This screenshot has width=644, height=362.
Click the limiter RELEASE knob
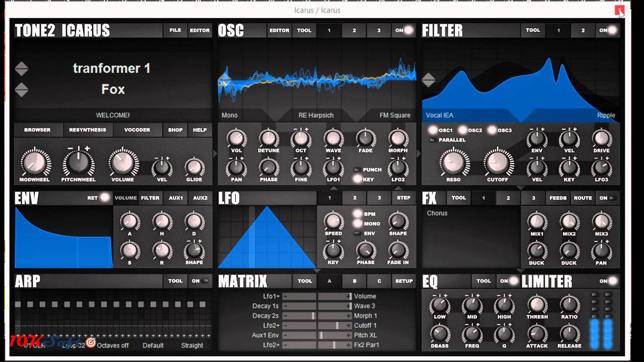click(x=569, y=334)
